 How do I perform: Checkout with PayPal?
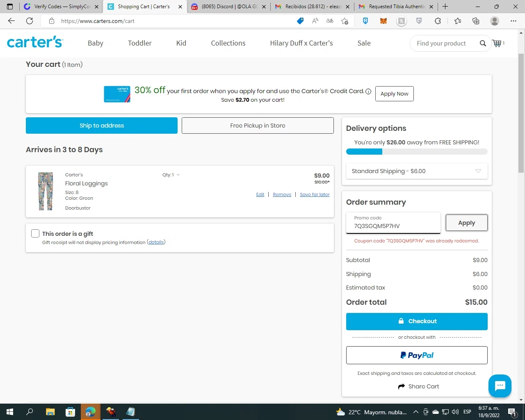coord(417,355)
